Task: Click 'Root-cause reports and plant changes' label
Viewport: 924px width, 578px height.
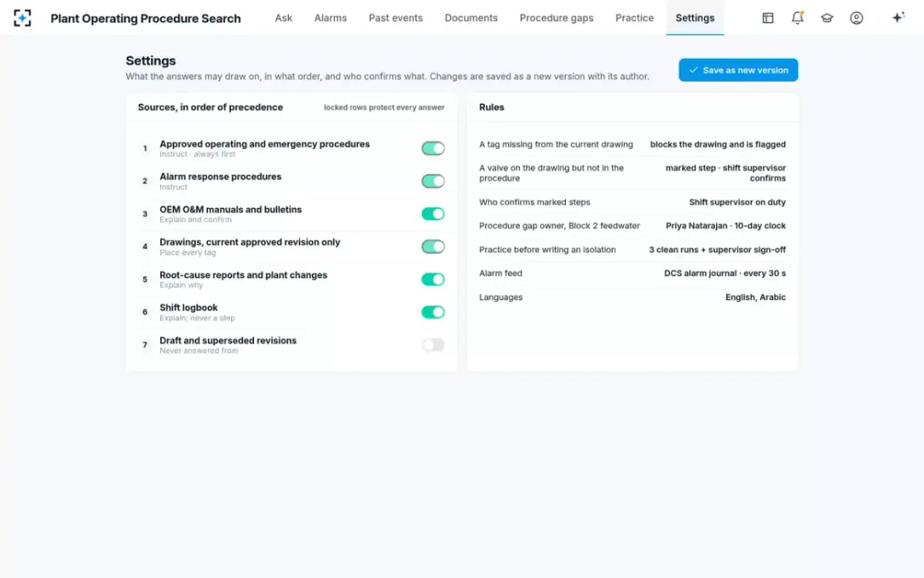Action: [x=243, y=274]
